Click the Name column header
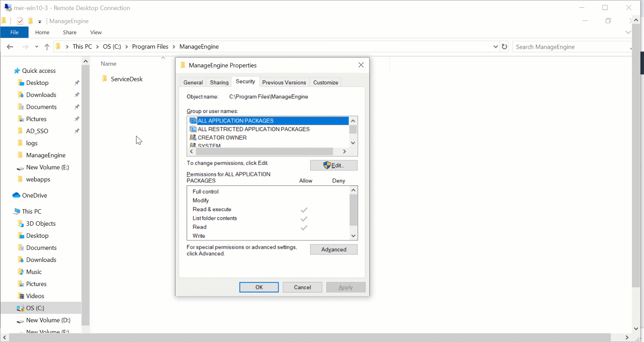The height and width of the screenshot is (342, 644). click(x=109, y=64)
